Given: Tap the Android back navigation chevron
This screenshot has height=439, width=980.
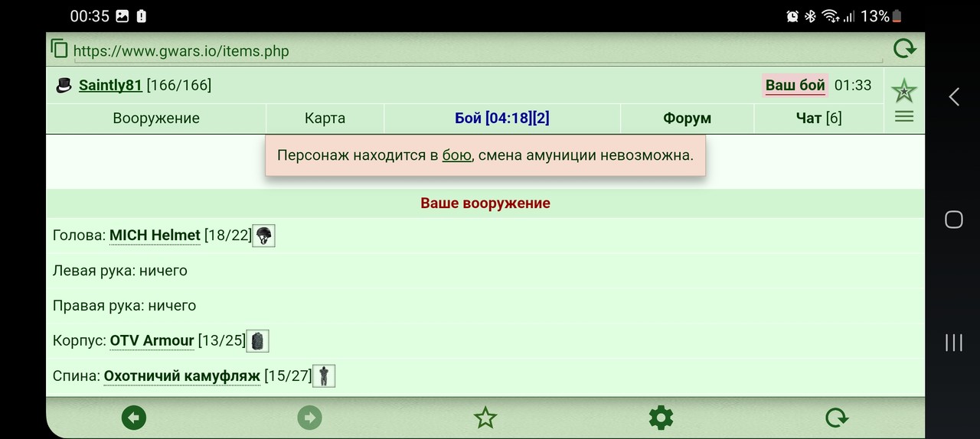Looking at the screenshot, I should point(954,96).
